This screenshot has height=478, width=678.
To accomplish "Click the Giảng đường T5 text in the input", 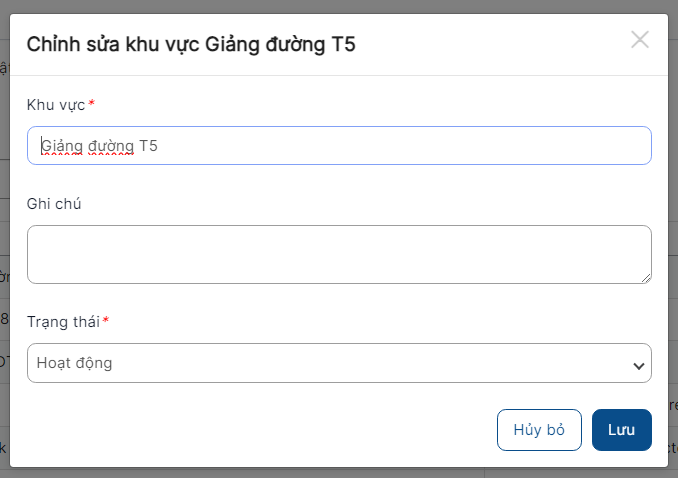I will pyautogui.click(x=99, y=146).
